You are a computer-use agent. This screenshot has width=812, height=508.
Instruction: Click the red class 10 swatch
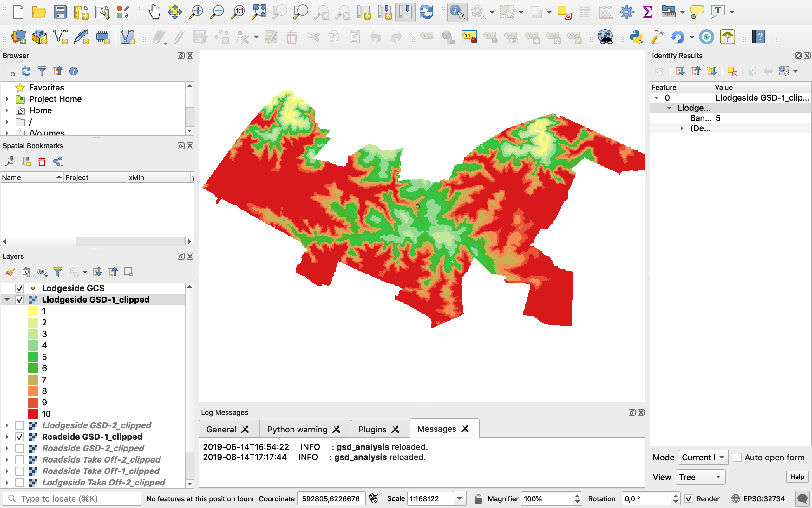(33, 414)
